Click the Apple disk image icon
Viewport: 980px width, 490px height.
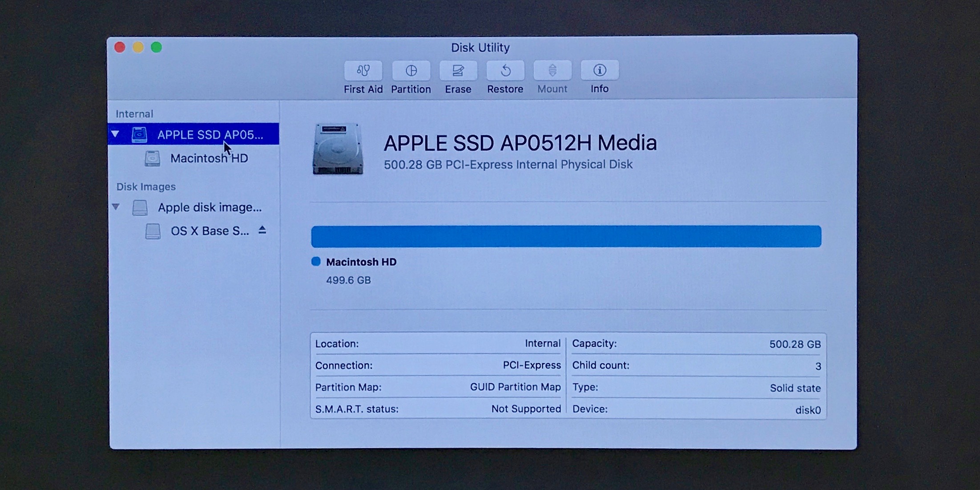(x=141, y=207)
